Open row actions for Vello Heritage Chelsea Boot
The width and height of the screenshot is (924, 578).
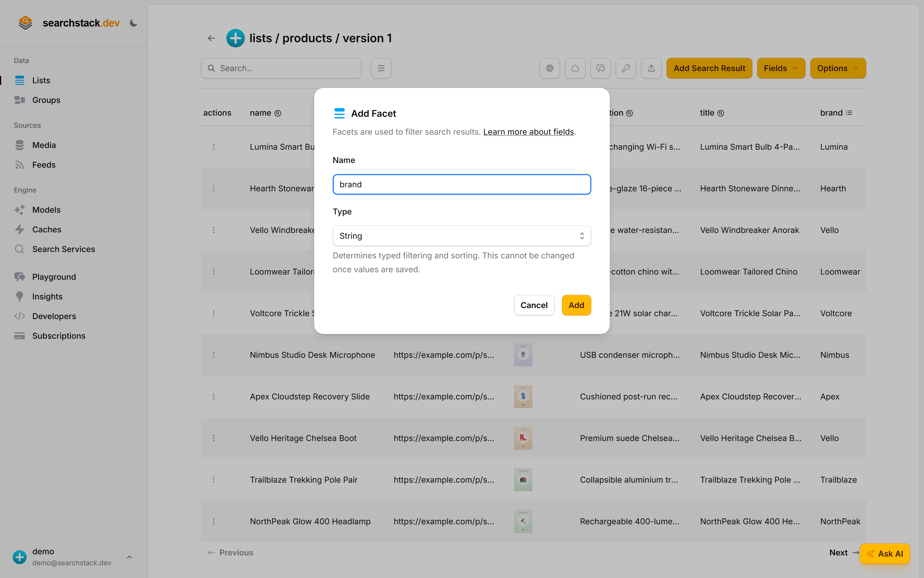click(213, 438)
